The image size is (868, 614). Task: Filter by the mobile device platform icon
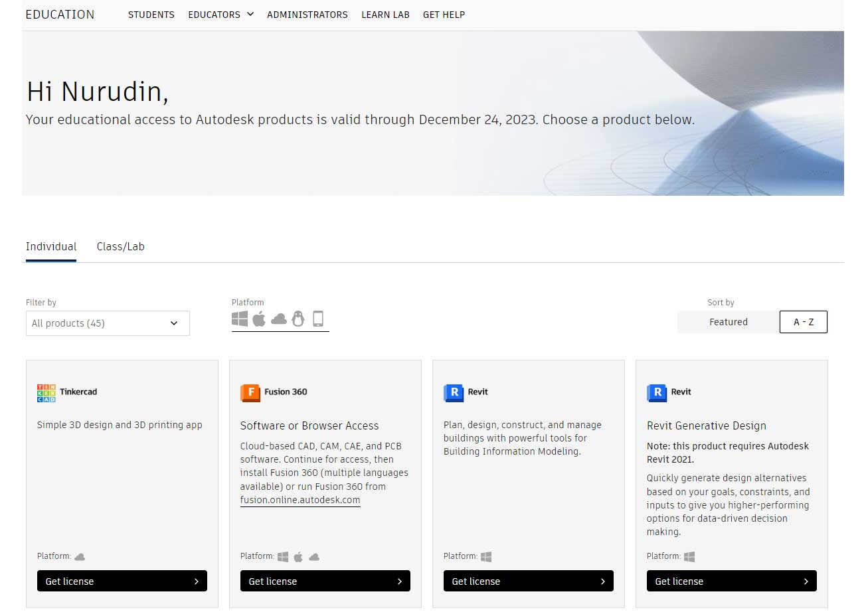[317, 319]
